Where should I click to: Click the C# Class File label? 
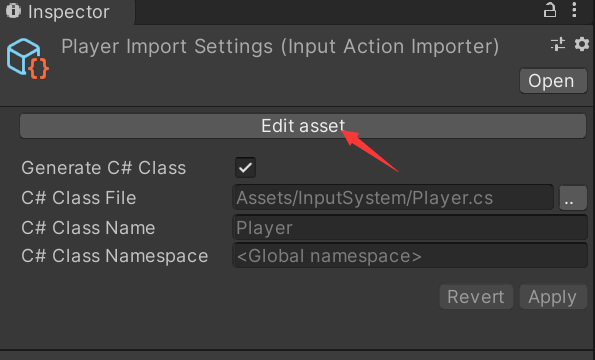point(79,198)
